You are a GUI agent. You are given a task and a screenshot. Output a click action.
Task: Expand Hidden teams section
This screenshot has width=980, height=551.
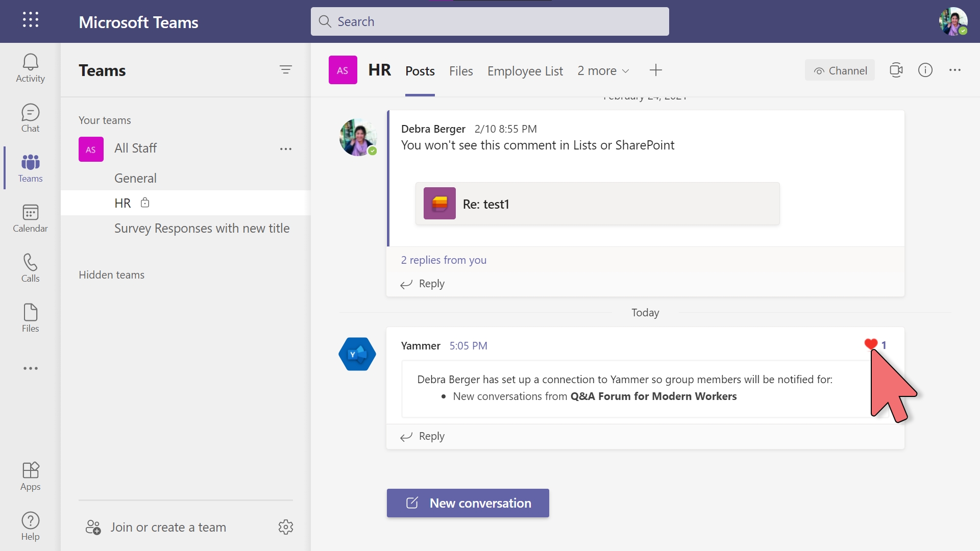coord(111,274)
